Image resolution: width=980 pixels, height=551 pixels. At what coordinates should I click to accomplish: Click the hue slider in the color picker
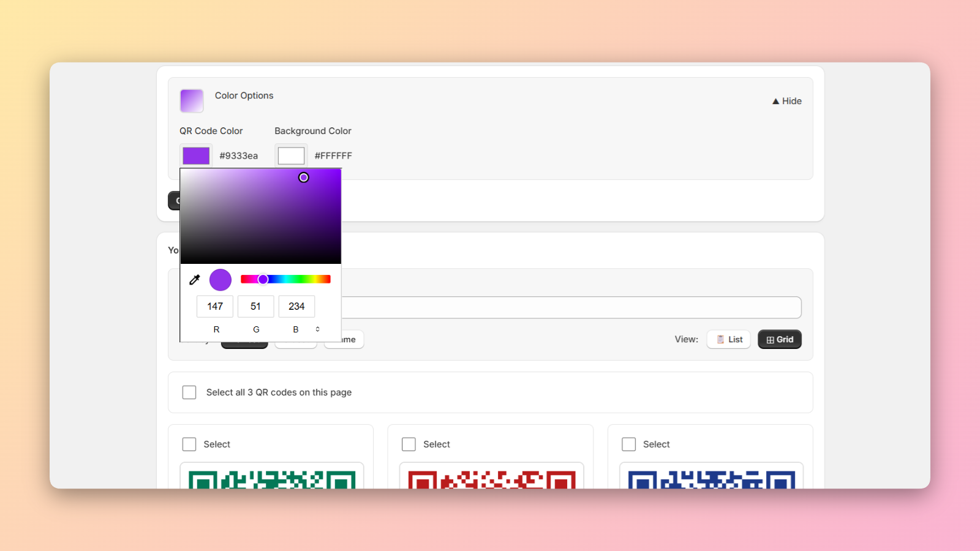point(285,279)
